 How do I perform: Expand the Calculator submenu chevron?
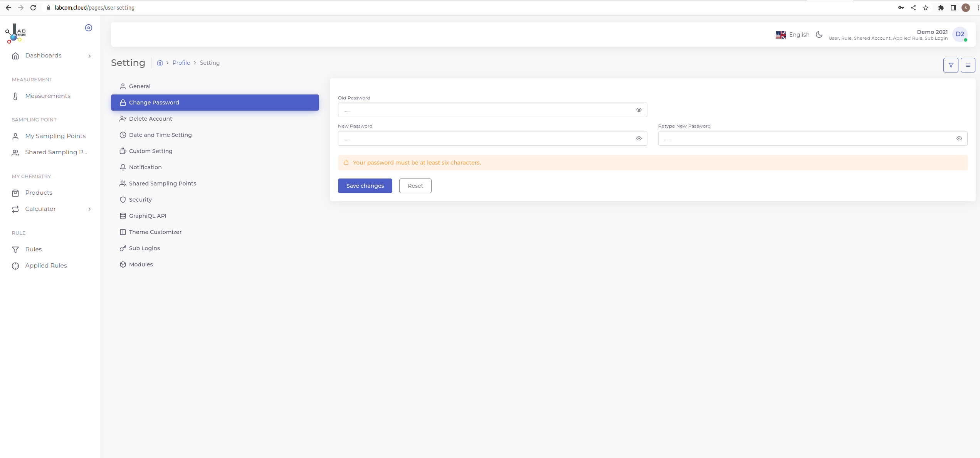coord(89,209)
